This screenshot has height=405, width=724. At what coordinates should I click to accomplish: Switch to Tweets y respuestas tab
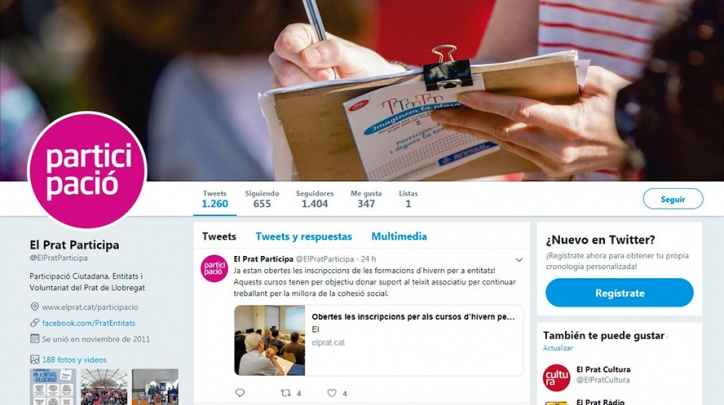303,236
